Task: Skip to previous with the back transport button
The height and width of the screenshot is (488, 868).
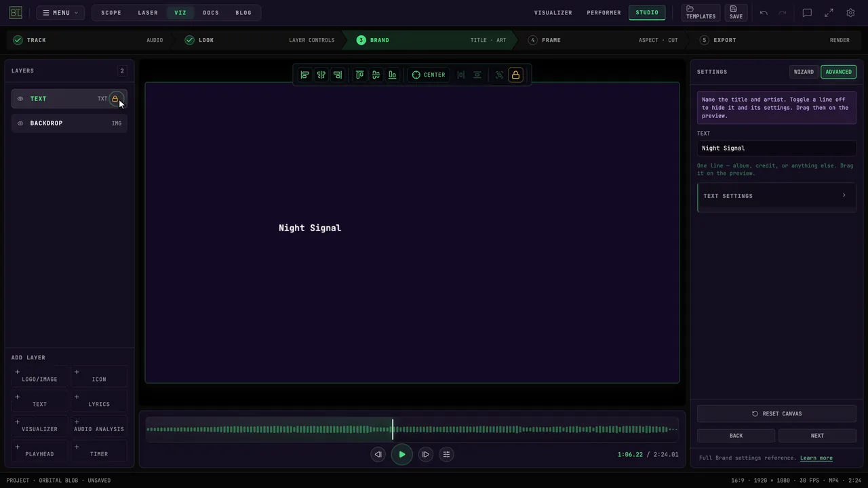Action: pos(378,454)
